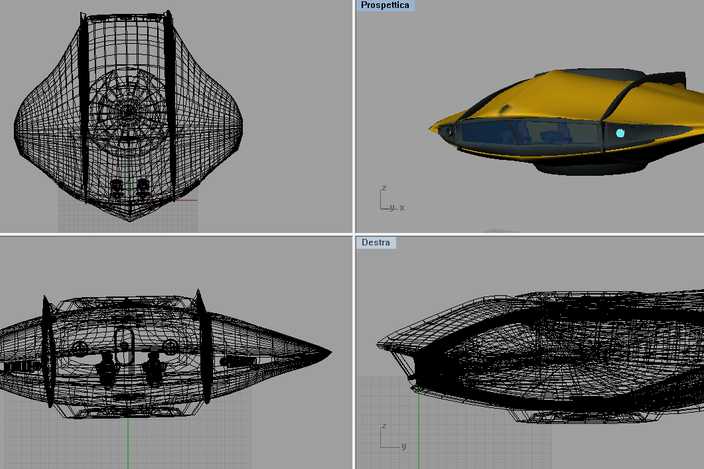This screenshot has width=704, height=469.
Task: Open the Prospettica viewport label menu
Action: (x=385, y=5)
